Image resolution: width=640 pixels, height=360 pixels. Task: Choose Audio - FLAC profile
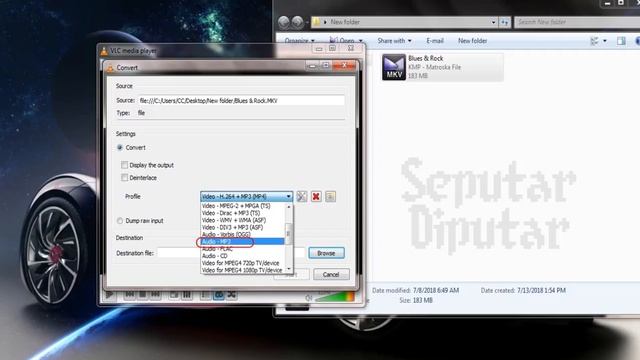[243, 249]
